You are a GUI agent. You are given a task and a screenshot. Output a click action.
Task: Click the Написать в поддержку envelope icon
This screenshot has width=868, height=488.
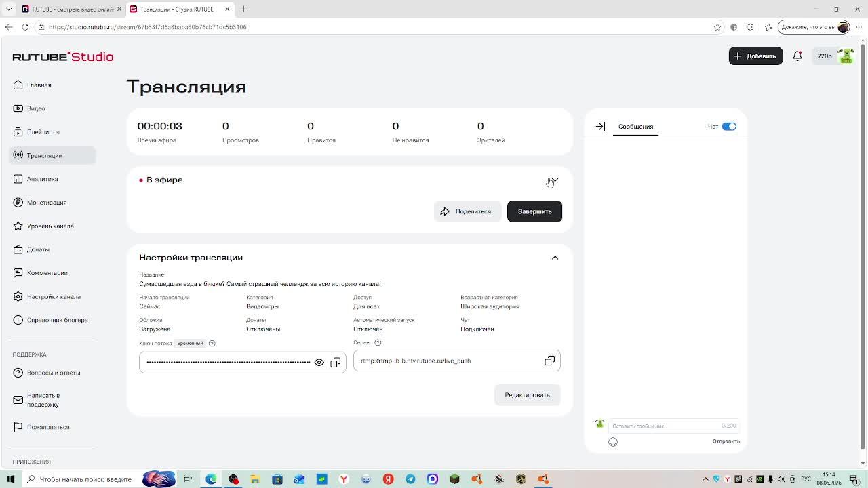click(18, 400)
